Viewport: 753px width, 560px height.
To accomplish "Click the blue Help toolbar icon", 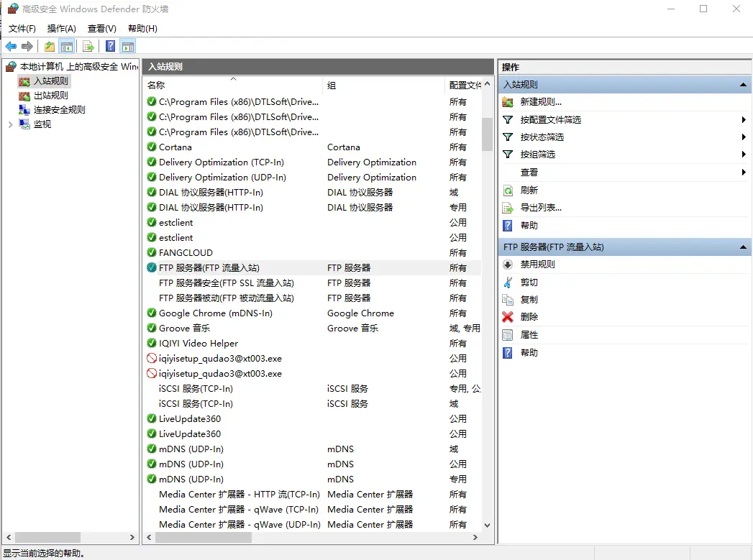I will (111, 46).
